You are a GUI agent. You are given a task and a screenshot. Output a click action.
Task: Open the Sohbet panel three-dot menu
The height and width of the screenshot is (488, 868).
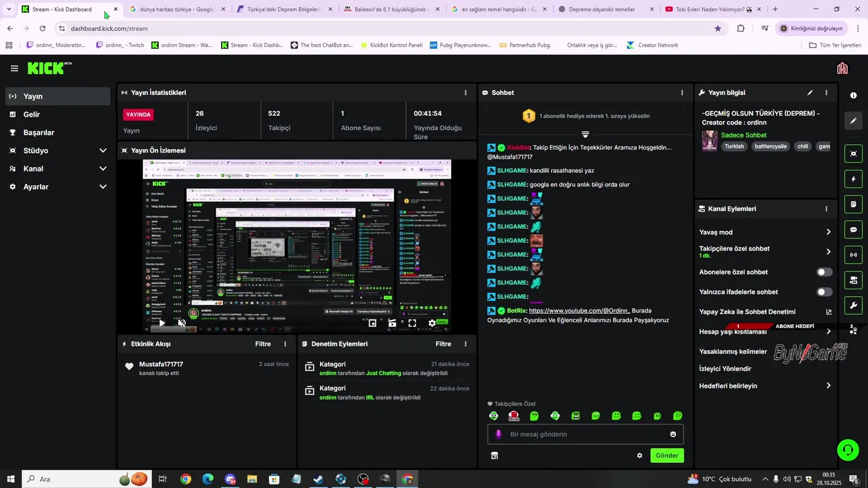[682, 93]
